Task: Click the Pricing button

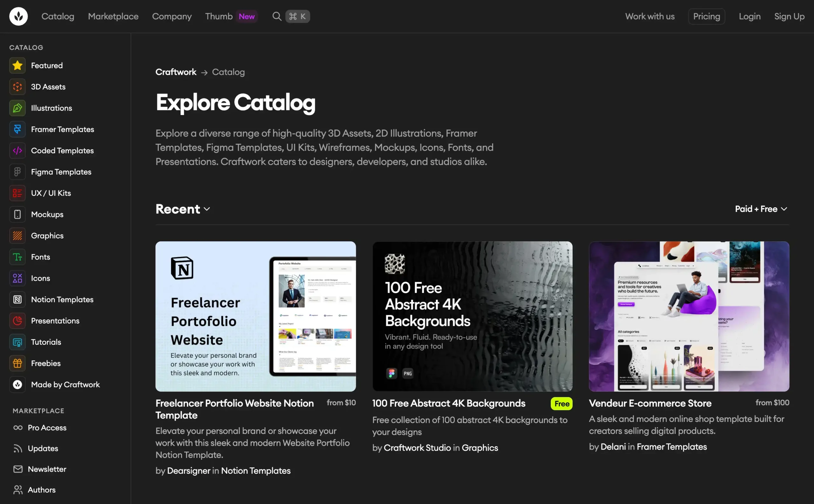Action: [707, 16]
